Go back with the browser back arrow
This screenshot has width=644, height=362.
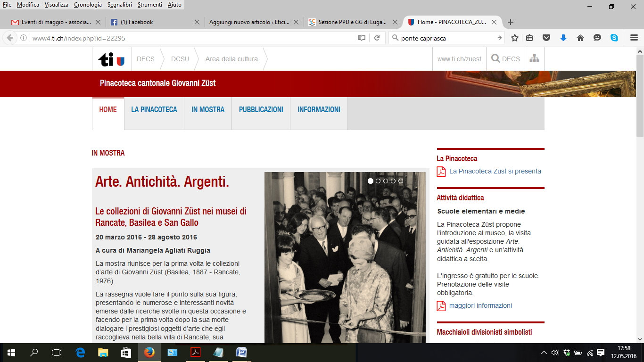[9, 38]
